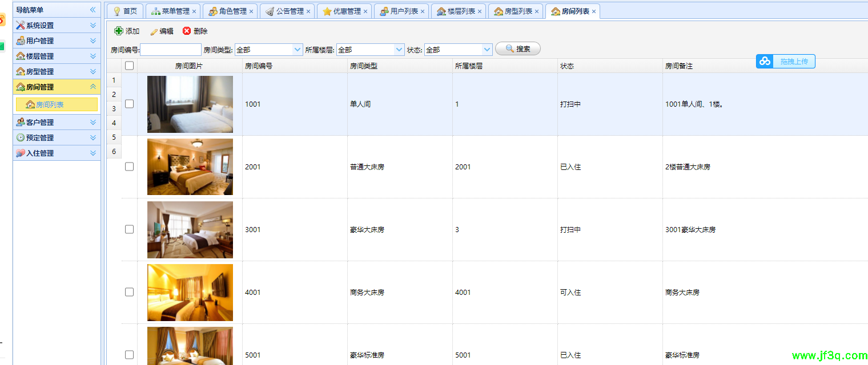
Task: Click the 房间编号 input field
Action: click(171, 49)
